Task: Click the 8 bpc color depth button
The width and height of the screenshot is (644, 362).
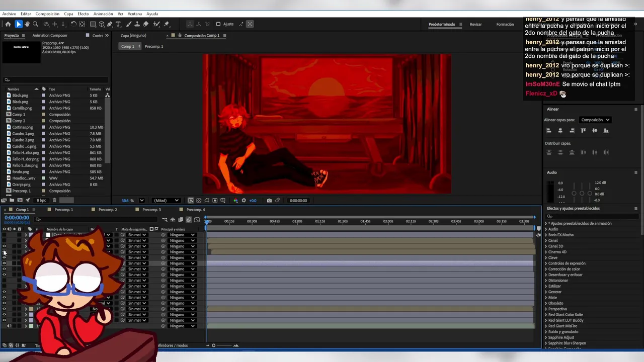Action: (x=41, y=201)
